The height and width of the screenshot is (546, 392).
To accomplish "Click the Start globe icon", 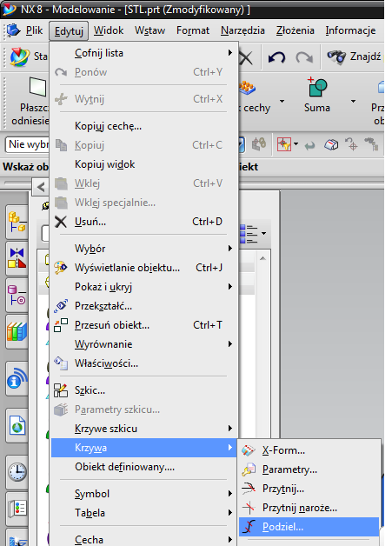I will (20, 57).
